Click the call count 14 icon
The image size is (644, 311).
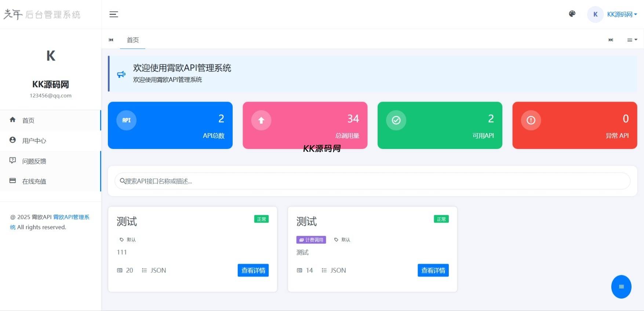point(299,270)
